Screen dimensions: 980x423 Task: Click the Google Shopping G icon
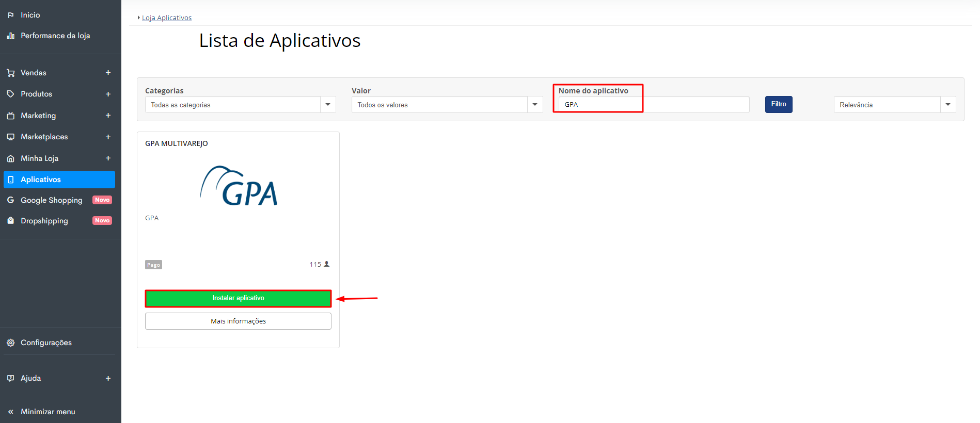(10, 200)
